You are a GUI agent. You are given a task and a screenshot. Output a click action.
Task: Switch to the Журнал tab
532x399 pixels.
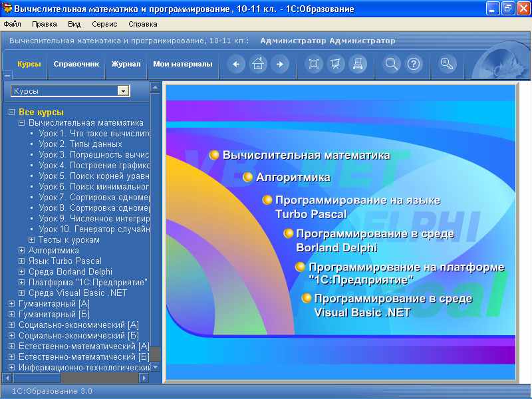tap(126, 64)
